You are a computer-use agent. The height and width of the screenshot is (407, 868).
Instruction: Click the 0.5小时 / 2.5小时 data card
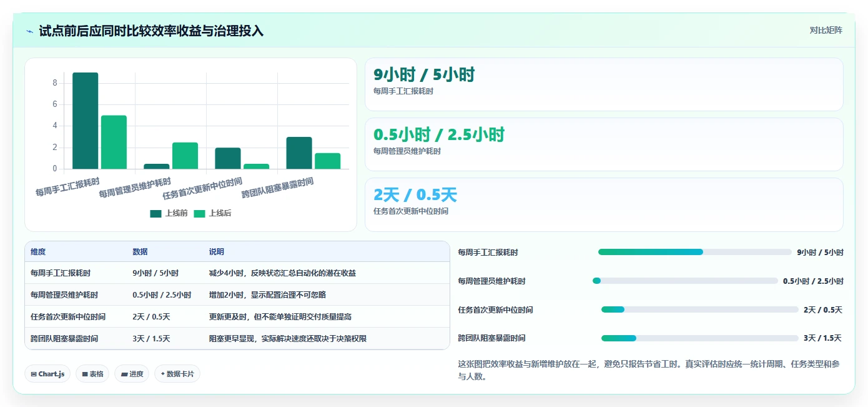(x=604, y=144)
